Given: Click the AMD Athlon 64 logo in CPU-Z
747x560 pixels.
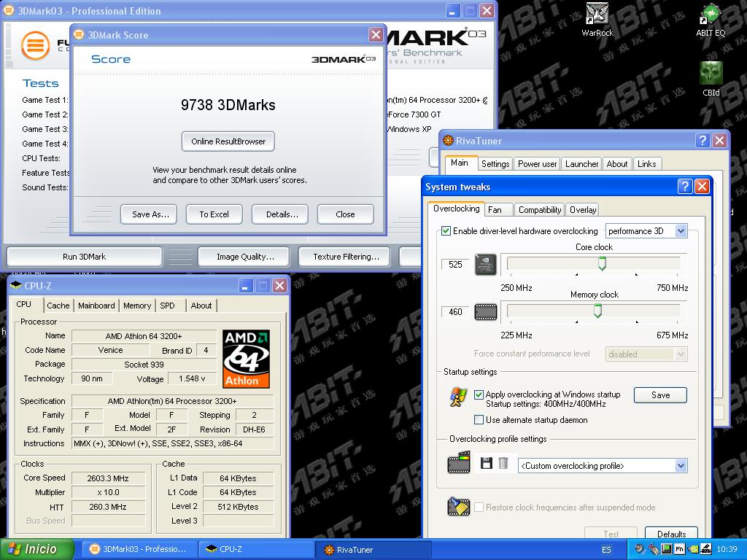Looking at the screenshot, I should point(247,359).
